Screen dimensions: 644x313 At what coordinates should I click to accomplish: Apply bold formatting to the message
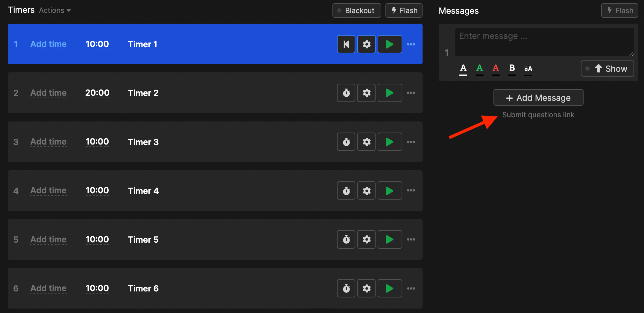point(512,68)
